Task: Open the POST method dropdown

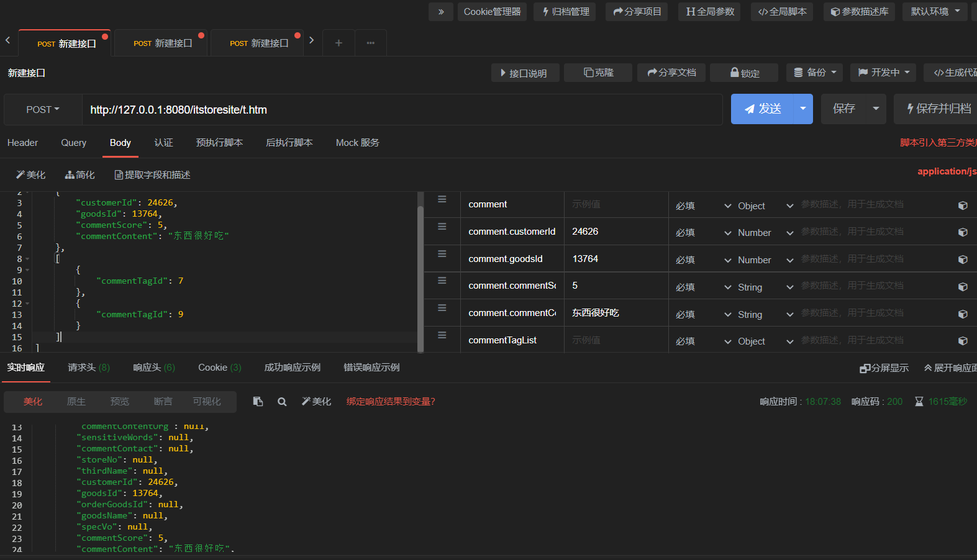Action: click(x=43, y=109)
